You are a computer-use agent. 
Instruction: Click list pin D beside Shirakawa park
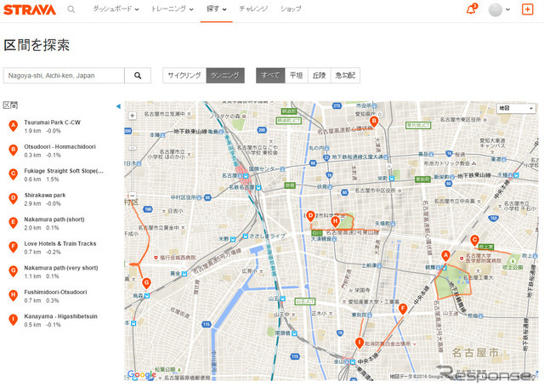pos(14,199)
